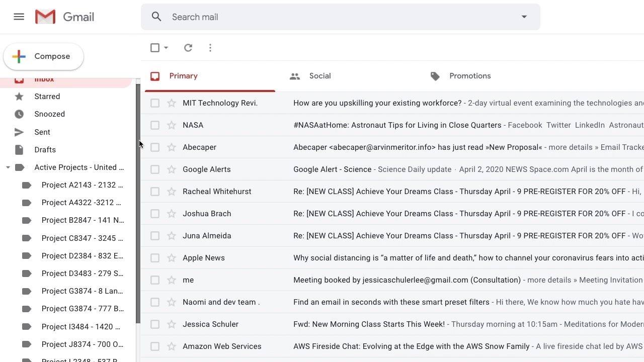Select the NASA email checkbox
The height and width of the screenshot is (362, 644).
click(155, 125)
